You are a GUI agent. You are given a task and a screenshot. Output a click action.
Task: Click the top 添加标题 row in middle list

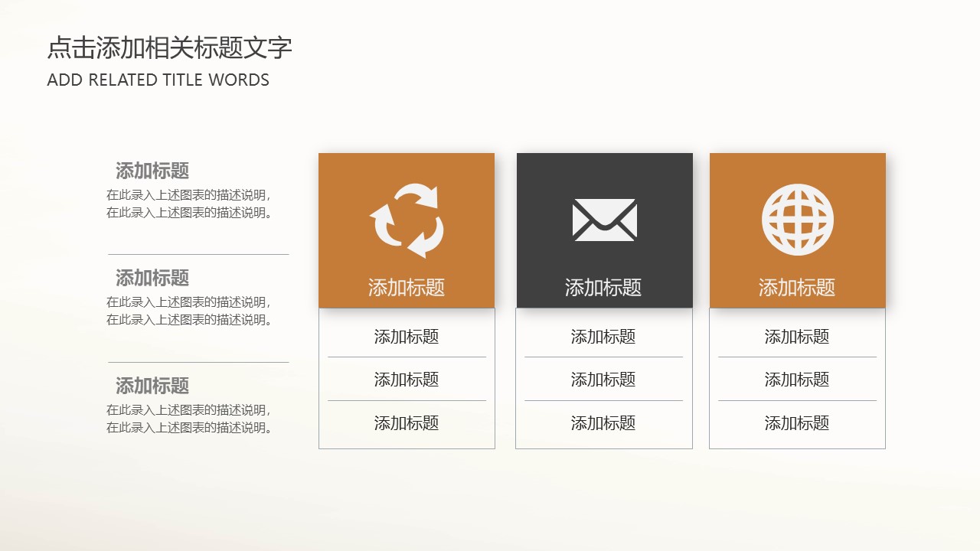point(605,337)
